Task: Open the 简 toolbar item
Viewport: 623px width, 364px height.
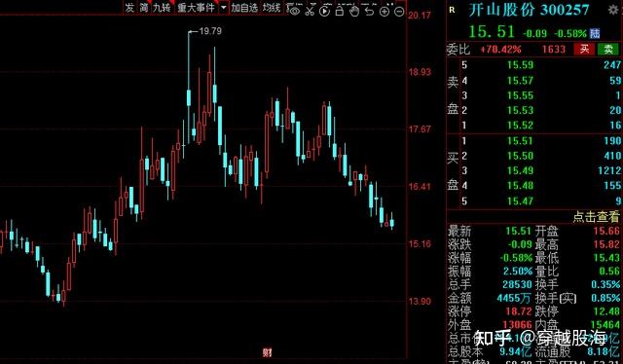Action: point(144,8)
